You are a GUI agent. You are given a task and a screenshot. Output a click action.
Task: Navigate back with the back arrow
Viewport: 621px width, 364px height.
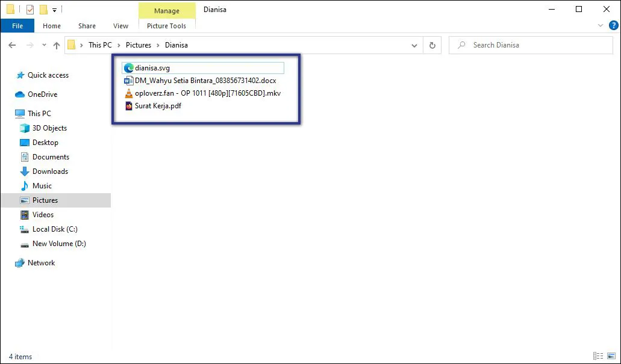tap(12, 45)
